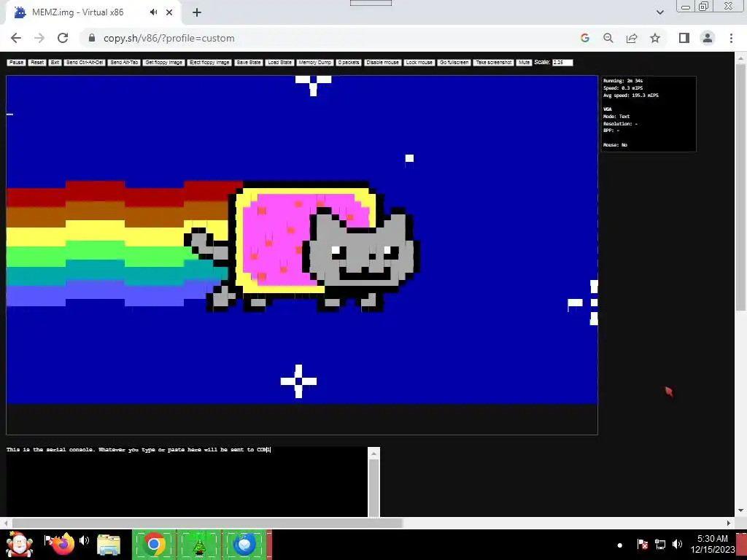Click the Christmas tree taskbar icon
Screen dimensions: 747x560
click(x=198, y=544)
